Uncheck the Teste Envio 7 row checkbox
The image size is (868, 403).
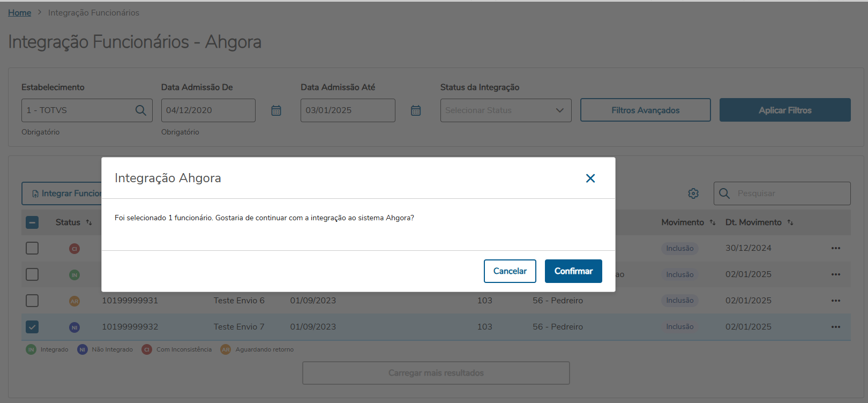[32, 327]
